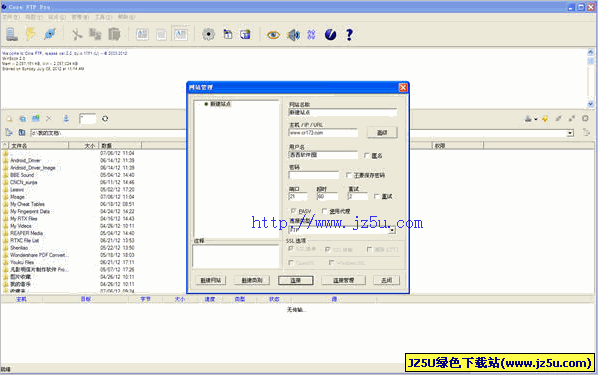This screenshot has height=375, width=598.
Task: Click the blue download arrow icon in local pane
Action: click(66, 119)
